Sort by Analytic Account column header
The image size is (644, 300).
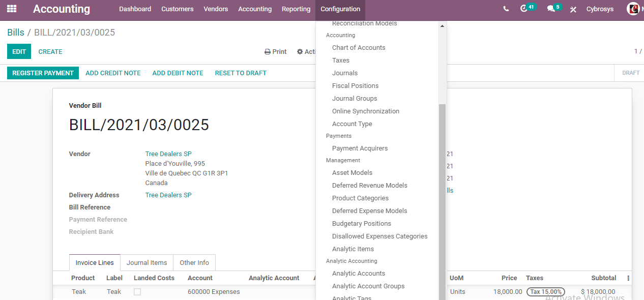274,278
